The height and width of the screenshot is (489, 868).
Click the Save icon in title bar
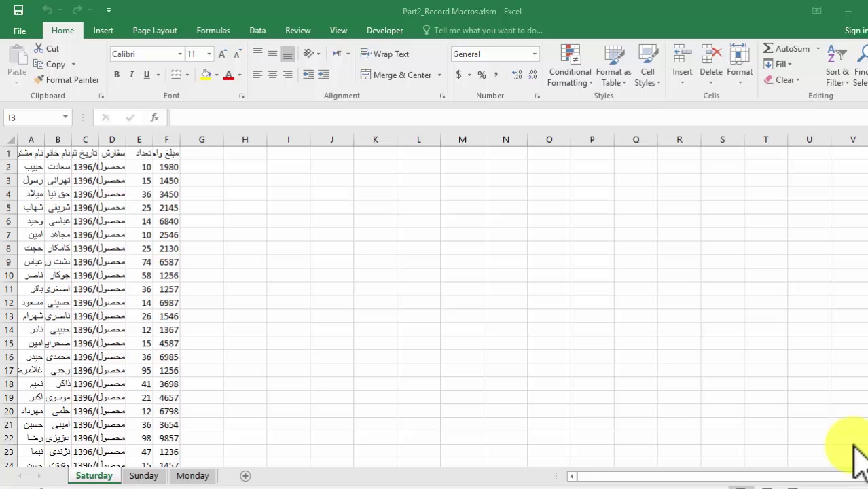18,11
